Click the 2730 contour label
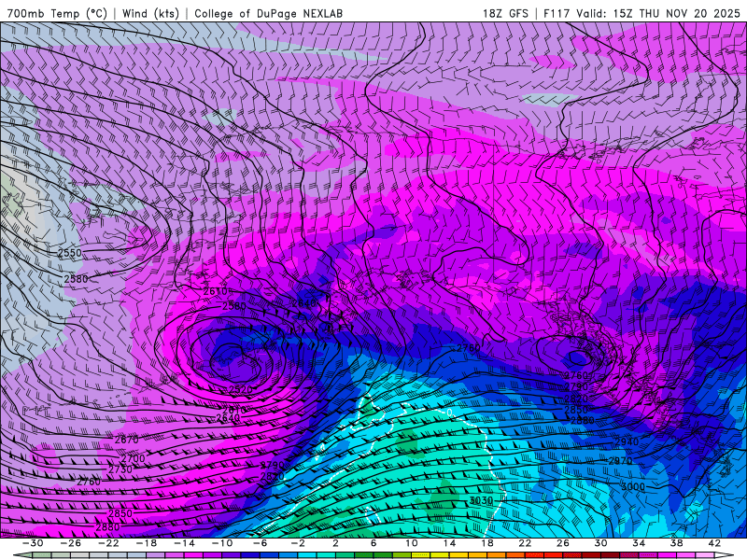 point(120,469)
